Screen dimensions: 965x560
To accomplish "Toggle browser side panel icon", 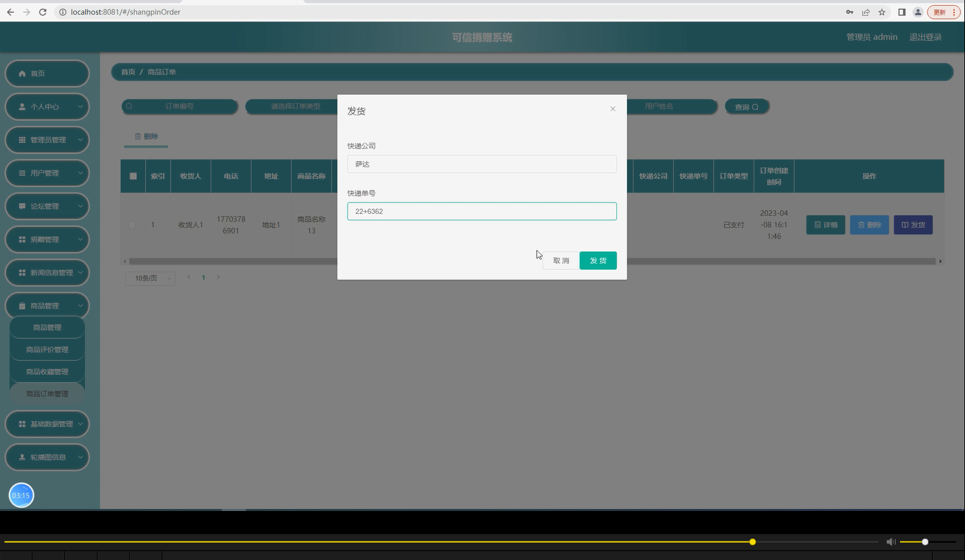I will click(x=901, y=12).
